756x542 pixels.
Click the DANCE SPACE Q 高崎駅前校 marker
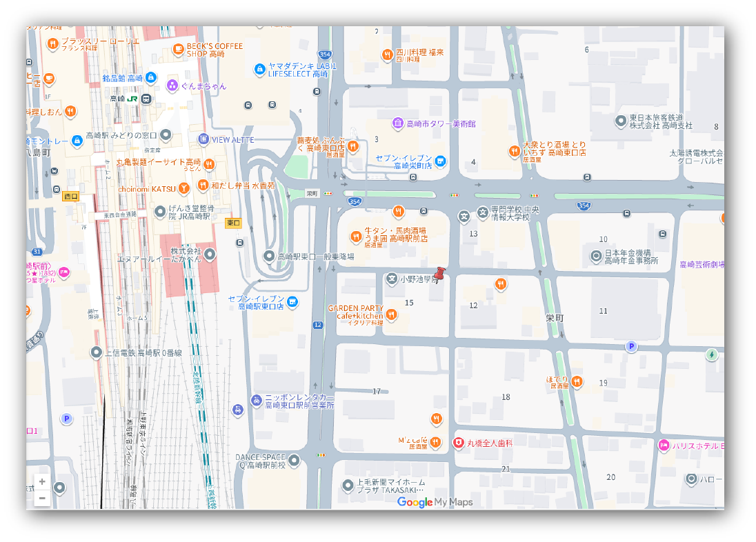[x=294, y=460]
